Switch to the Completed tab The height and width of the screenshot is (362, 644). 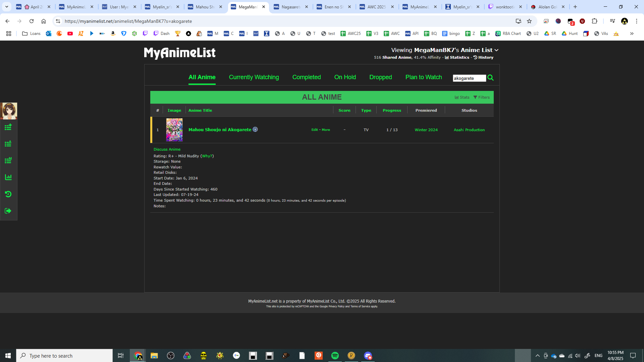click(307, 77)
